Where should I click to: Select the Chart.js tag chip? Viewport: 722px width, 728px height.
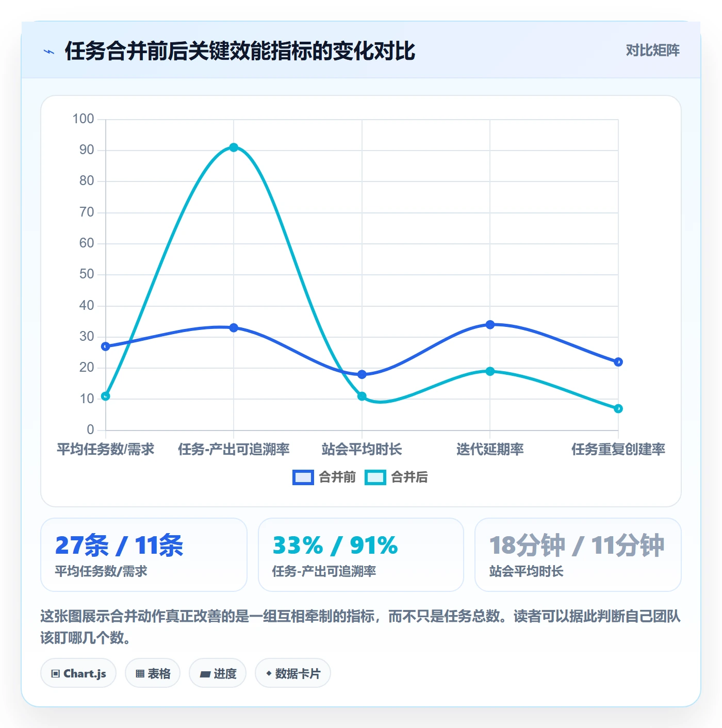coord(78,673)
